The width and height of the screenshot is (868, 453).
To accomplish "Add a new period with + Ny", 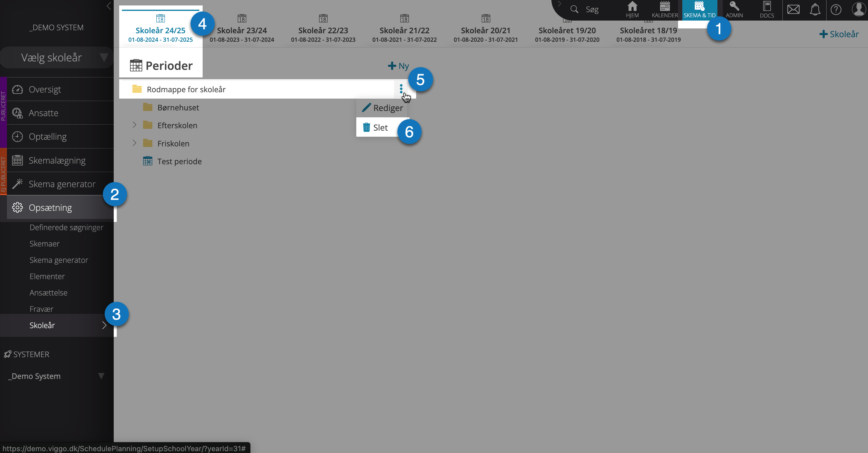I will [x=398, y=66].
